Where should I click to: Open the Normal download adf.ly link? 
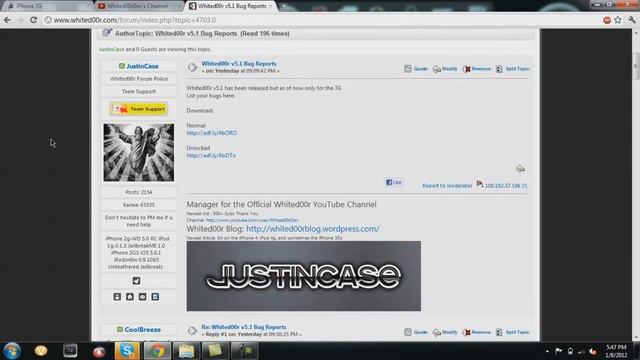pyautogui.click(x=211, y=133)
